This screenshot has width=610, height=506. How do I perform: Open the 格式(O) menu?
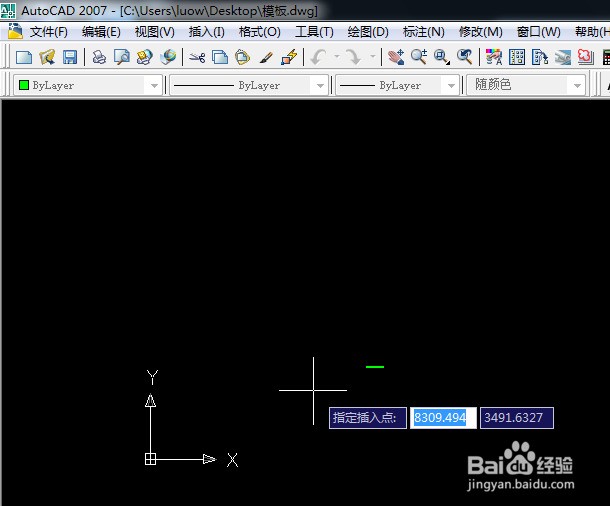point(259,32)
